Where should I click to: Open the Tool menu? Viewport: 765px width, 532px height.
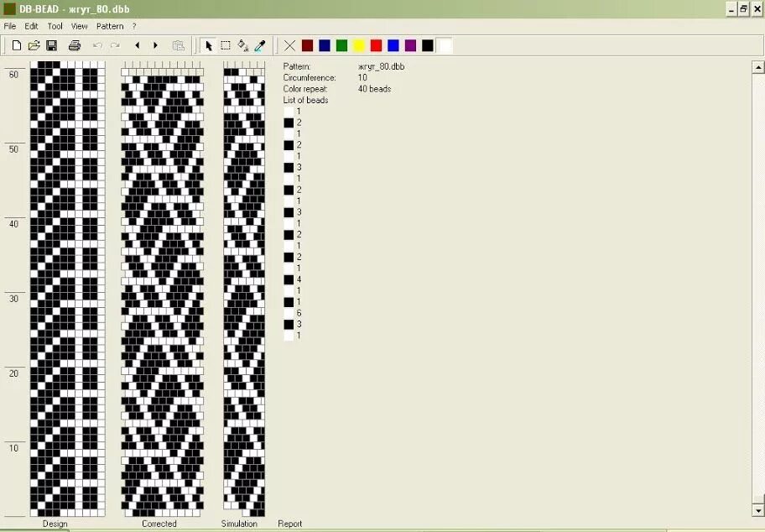point(55,26)
